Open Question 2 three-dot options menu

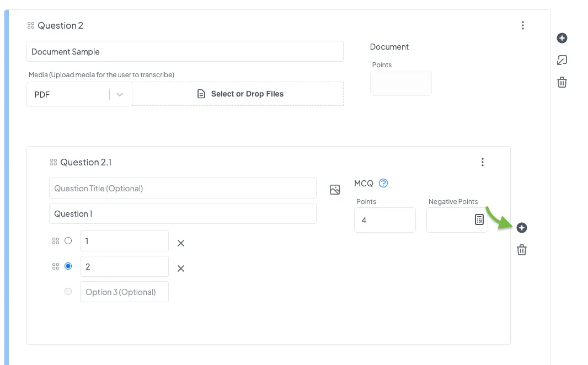(x=523, y=25)
